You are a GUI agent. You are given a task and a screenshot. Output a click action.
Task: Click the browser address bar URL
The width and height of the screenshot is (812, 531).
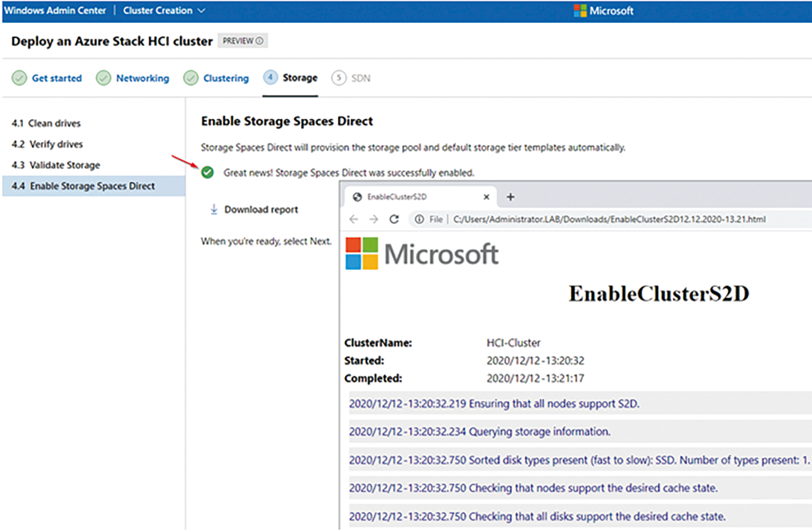pos(609,219)
